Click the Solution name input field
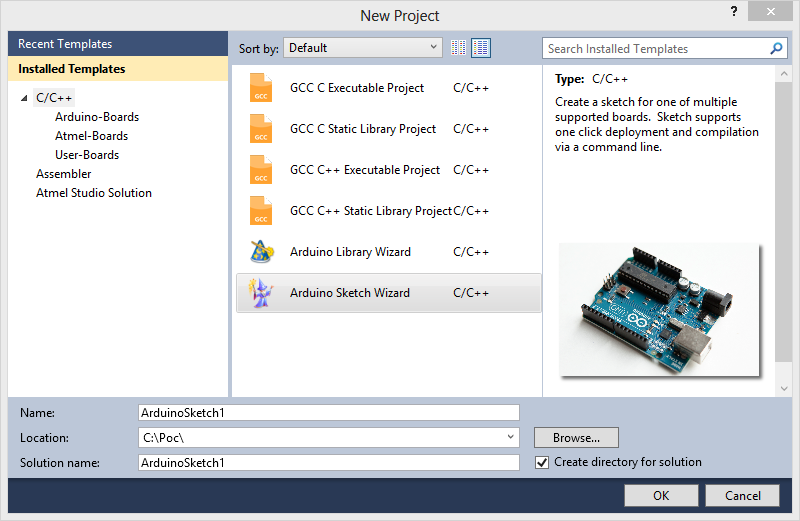This screenshot has height=521, width=800. point(329,462)
